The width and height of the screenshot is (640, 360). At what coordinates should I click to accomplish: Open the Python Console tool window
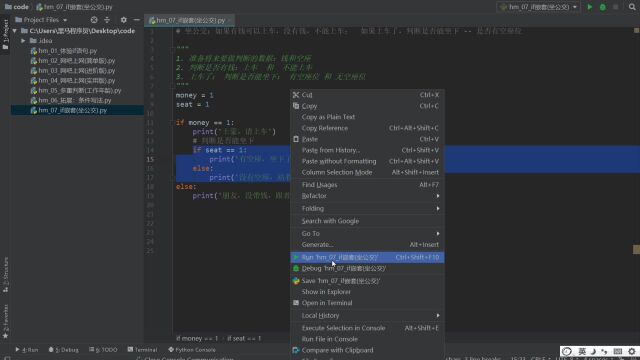tap(192, 350)
